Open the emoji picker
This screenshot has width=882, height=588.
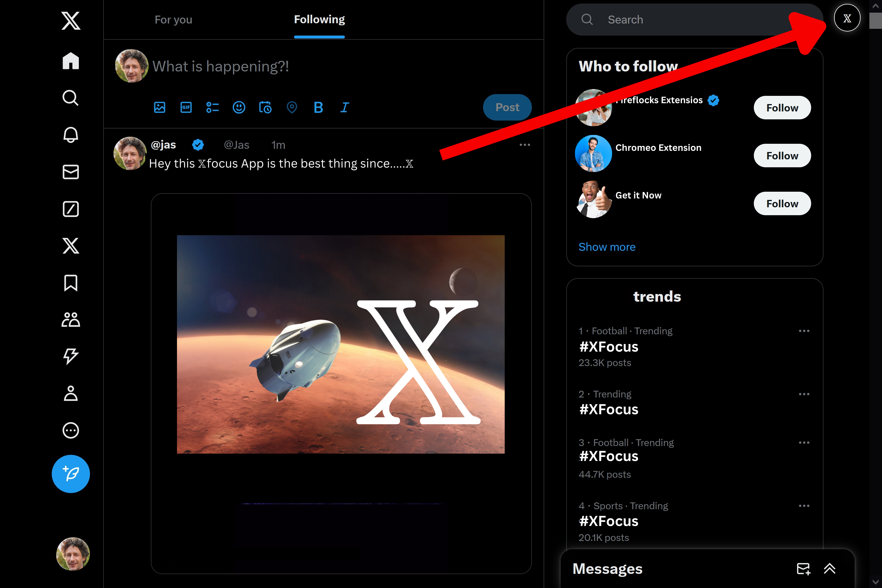[239, 108]
